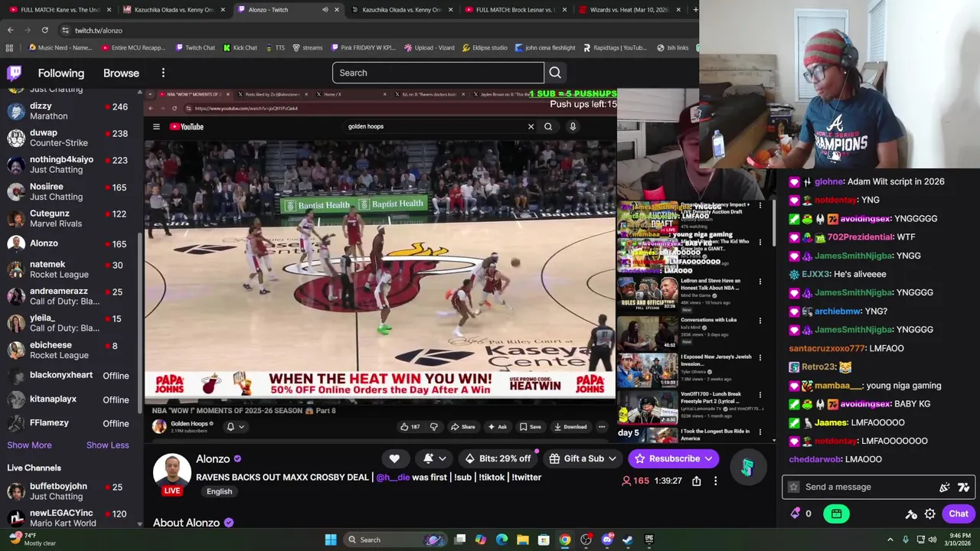Open chat settings gear
The height and width of the screenshot is (551, 980).
pyautogui.click(x=929, y=514)
